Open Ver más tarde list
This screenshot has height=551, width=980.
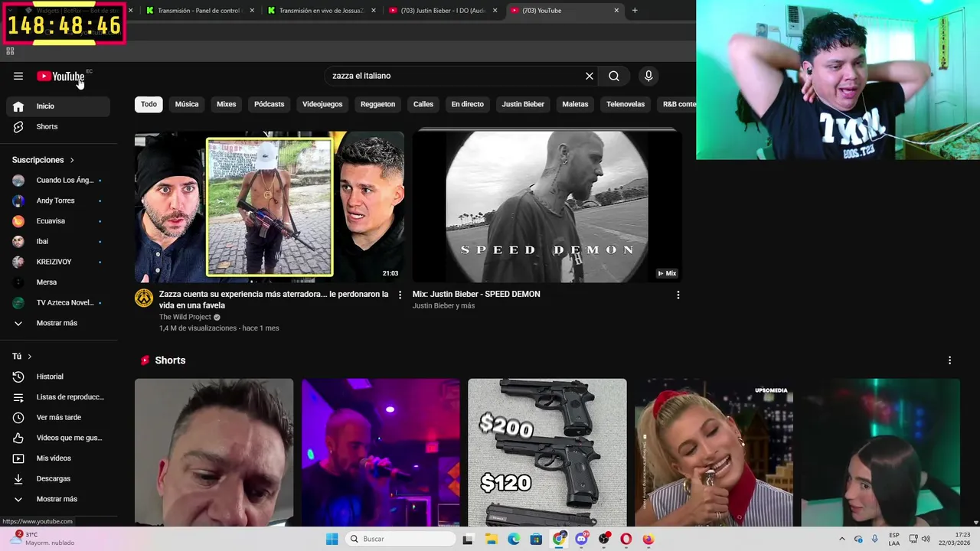tap(58, 417)
